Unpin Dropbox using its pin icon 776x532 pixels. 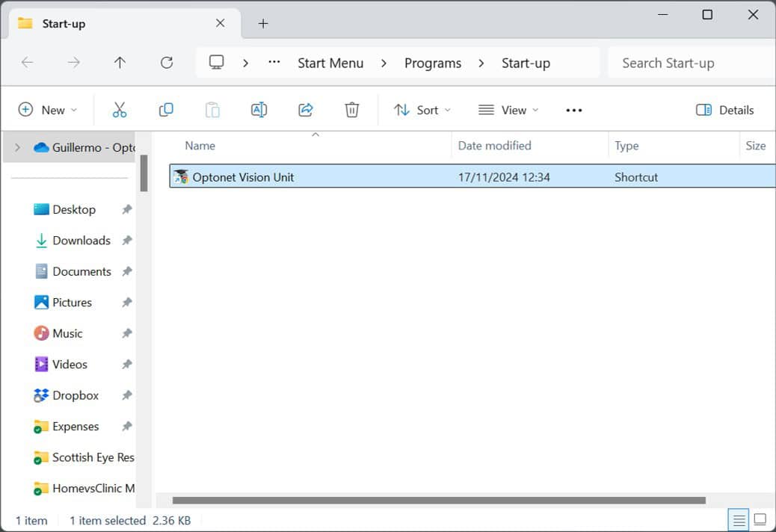127,395
